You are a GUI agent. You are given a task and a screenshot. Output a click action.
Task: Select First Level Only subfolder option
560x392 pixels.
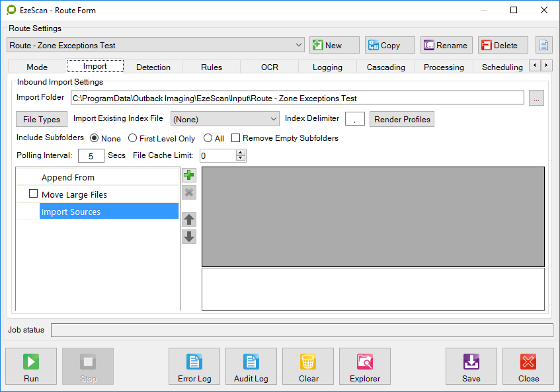(133, 138)
